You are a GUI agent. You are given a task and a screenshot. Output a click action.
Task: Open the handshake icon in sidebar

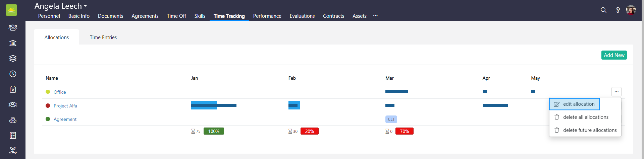pos(13,105)
